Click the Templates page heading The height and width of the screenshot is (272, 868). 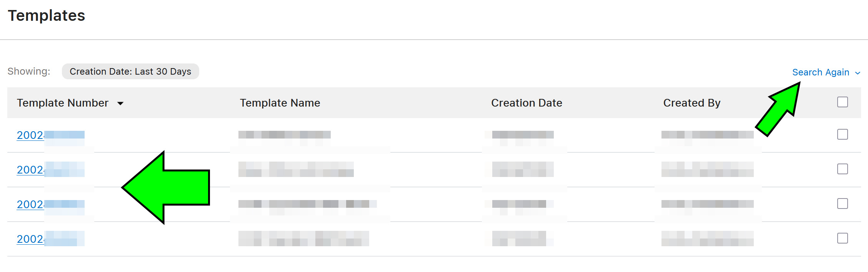coord(47,16)
